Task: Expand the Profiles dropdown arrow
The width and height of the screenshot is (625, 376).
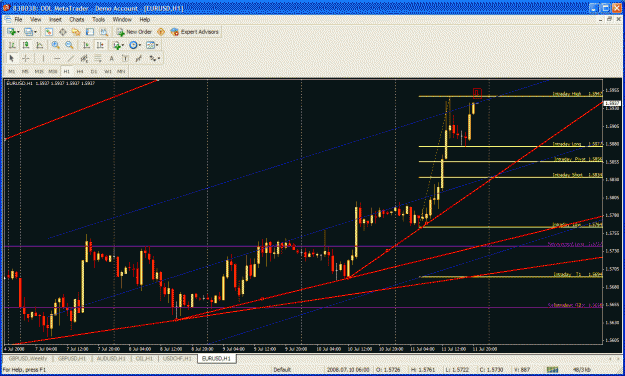Action: point(35,32)
